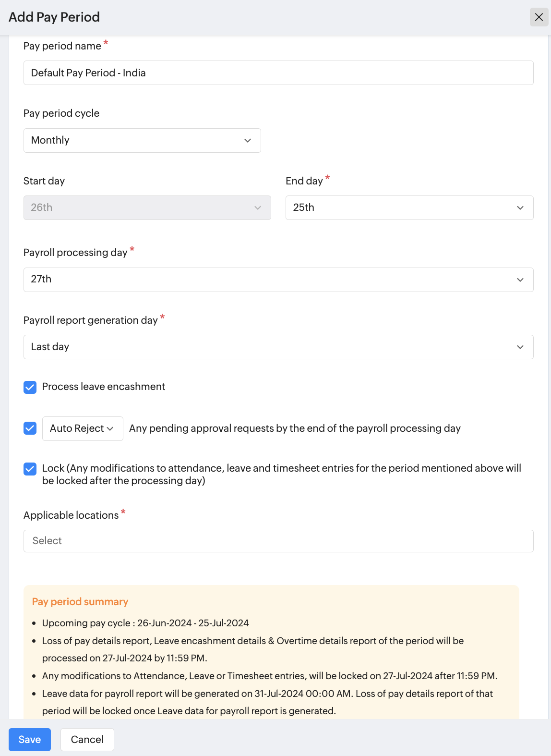Image resolution: width=551 pixels, height=756 pixels.
Task: Close the Add Pay Period dialog
Action: (x=539, y=17)
